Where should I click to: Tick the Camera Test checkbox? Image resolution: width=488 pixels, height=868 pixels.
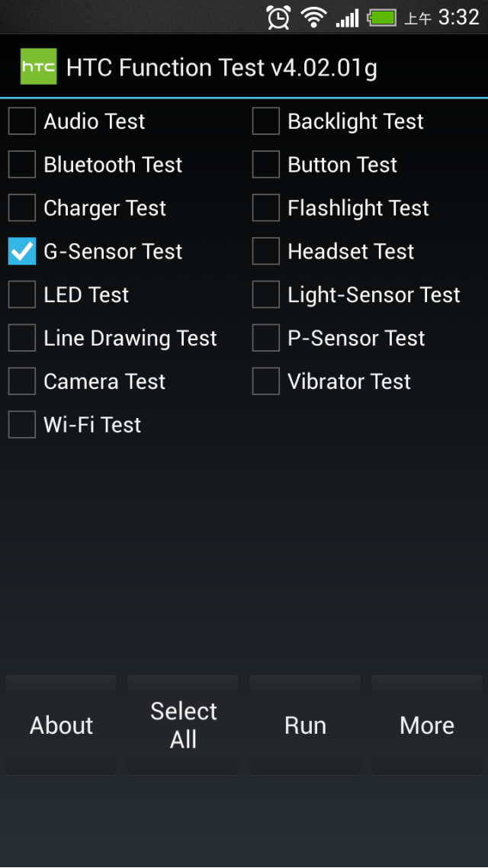[x=22, y=381]
